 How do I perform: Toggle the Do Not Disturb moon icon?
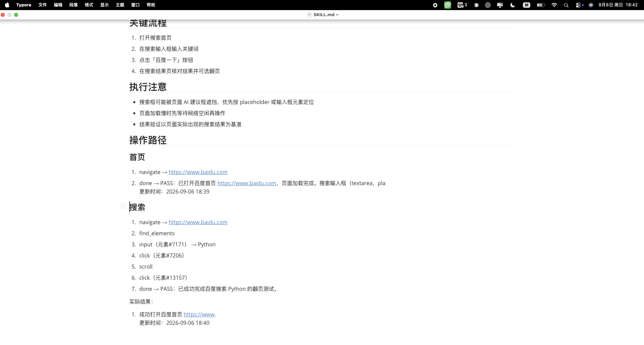click(x=513, y=5)
